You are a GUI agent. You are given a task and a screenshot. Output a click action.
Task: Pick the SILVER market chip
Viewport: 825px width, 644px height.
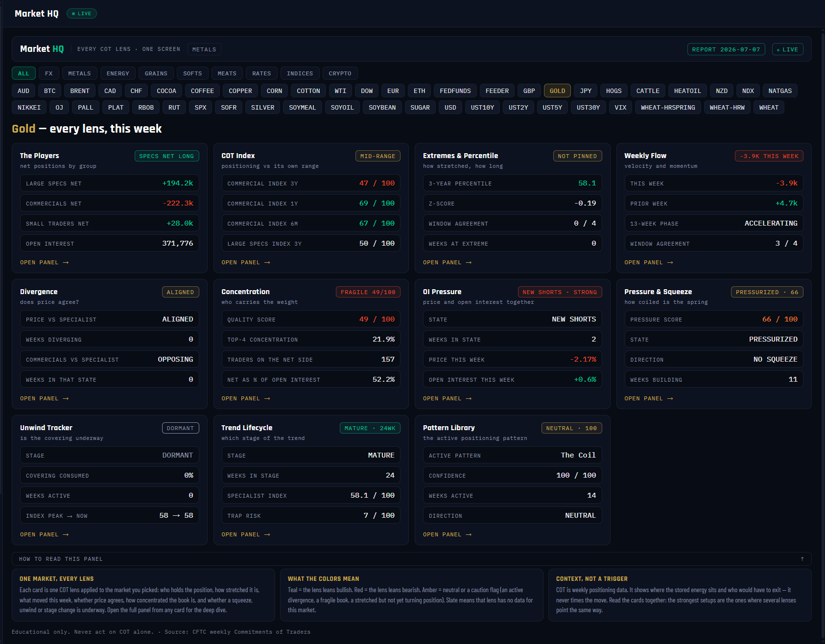(x=263, y=108)
